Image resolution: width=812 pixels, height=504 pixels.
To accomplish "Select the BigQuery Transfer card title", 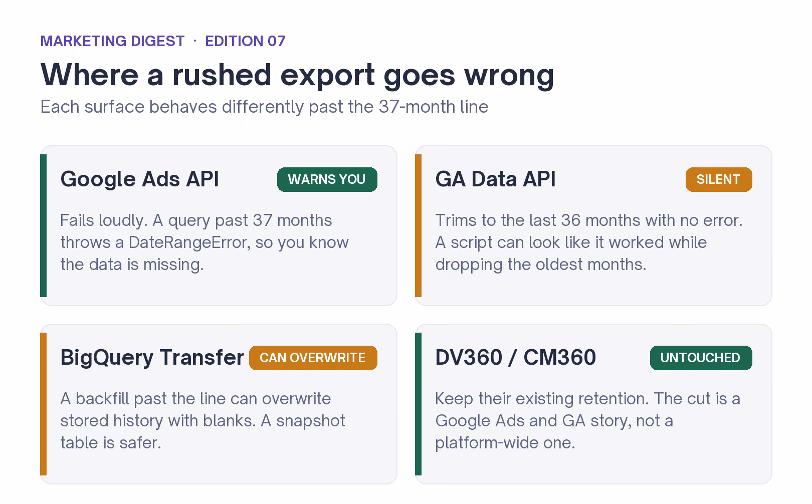I will (152, 358).
